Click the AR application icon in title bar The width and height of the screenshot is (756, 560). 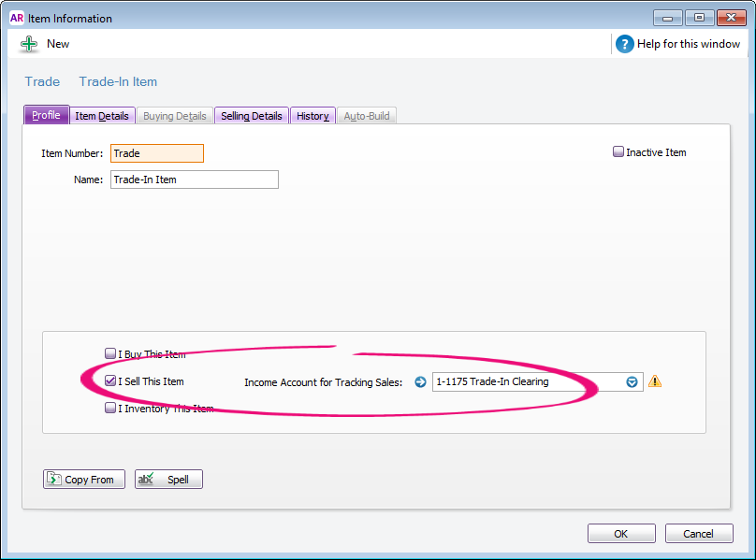click(16, 18)
